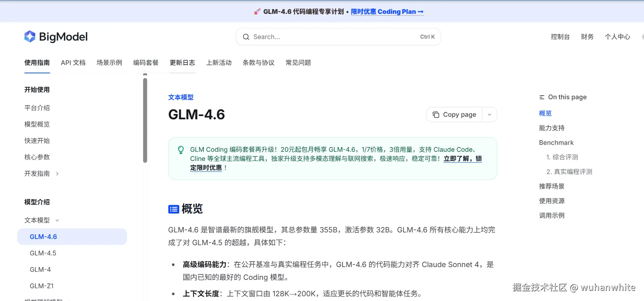Click the On this page outline icon
Image resolution: width=644 pixels, height=301 pixels.
[x=542, y=97]
